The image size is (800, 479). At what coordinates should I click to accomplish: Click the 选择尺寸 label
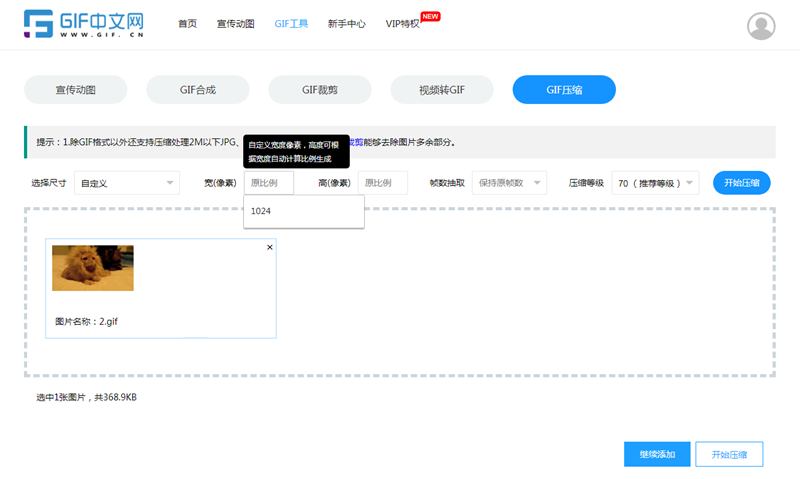(48, 183)
